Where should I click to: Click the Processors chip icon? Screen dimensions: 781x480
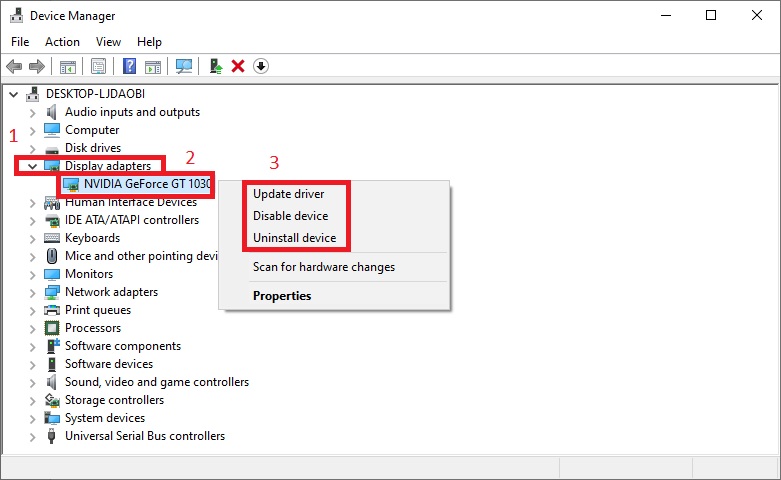point(52,328)
